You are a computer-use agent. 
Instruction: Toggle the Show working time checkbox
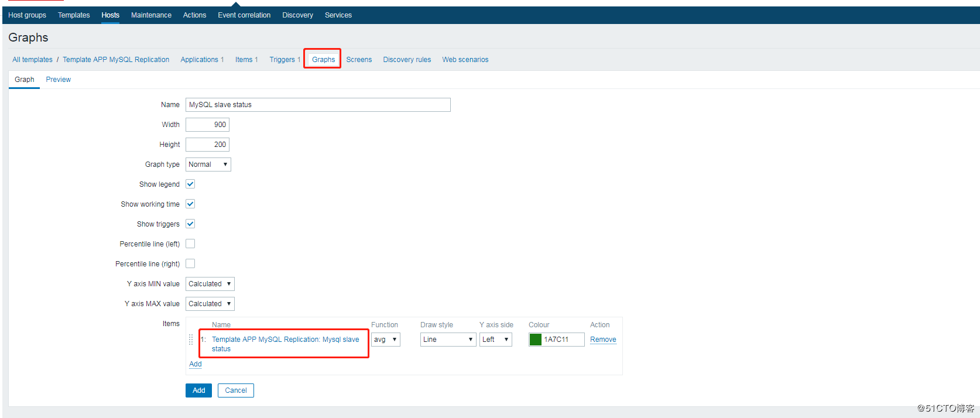(x=190, y=204)
